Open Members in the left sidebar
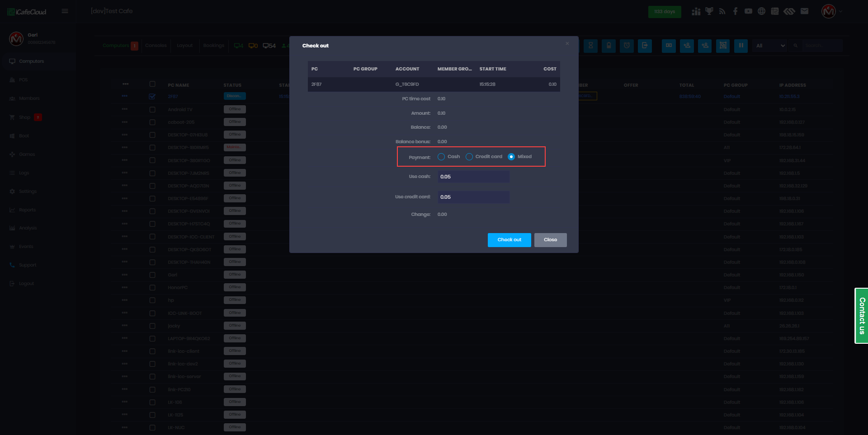The height and width of the screenshot is (435, 868). click(29, 98)
